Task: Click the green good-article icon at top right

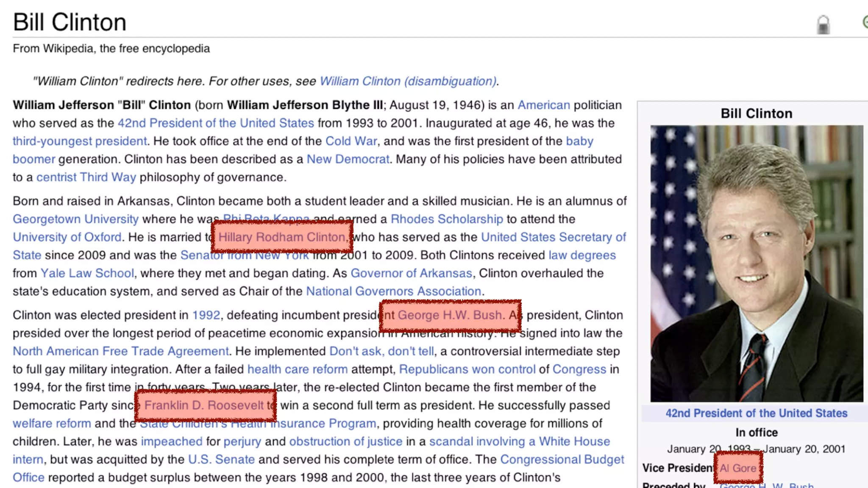Action: (x=865, y=22)
